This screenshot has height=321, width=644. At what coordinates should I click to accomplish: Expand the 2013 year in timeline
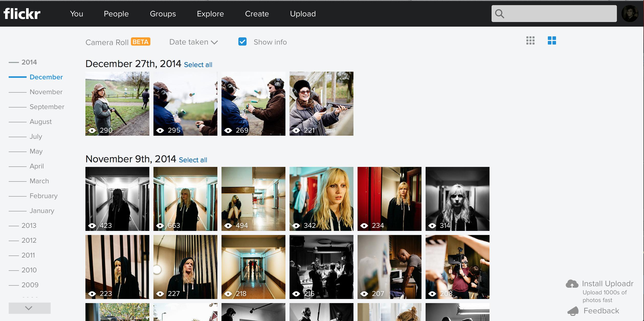tap(29, 226)
